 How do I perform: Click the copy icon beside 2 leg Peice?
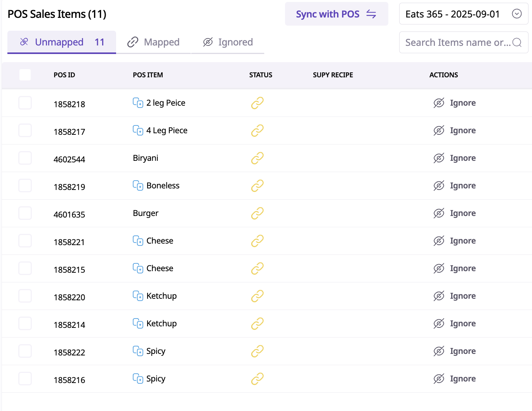click(138, 103)
